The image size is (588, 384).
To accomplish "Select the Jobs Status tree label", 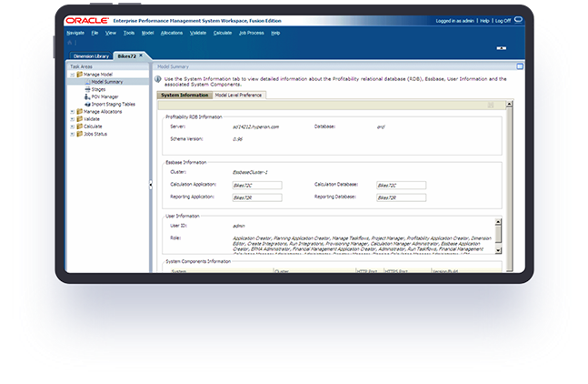I will (95, 134).
